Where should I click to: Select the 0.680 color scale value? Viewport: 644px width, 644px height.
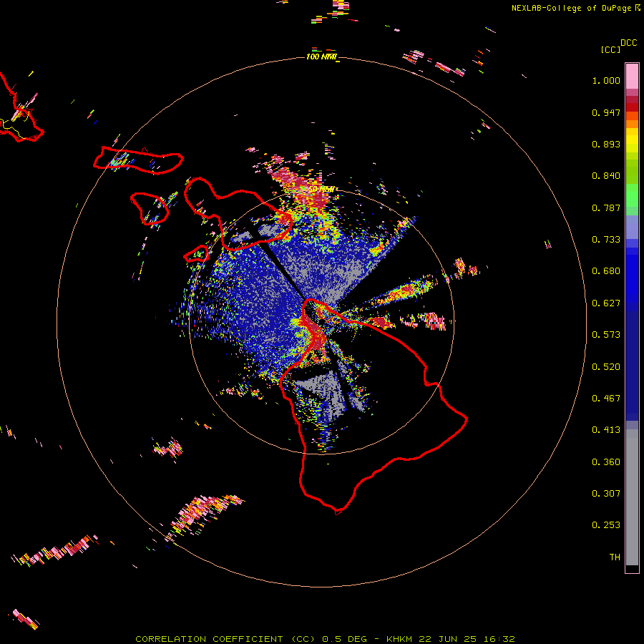click(x=606, y=271)
